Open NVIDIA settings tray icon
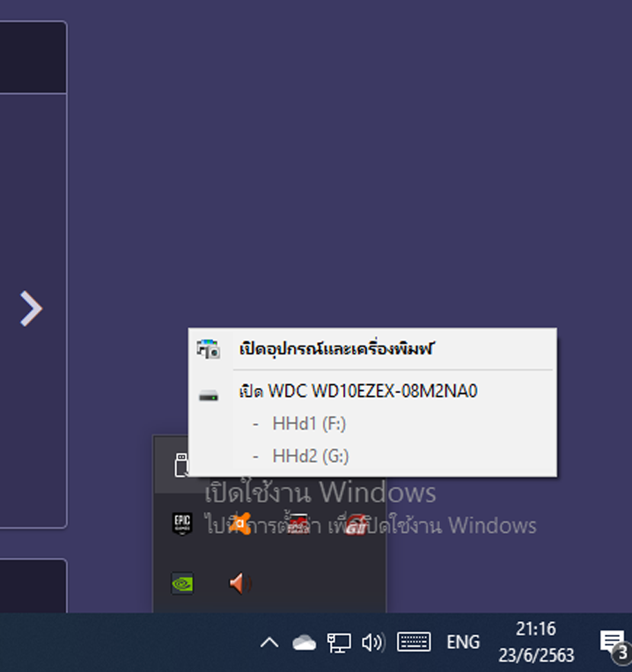The height and width of the screenshot is (672, 632). pyautogui.click(x=182, y=584)
